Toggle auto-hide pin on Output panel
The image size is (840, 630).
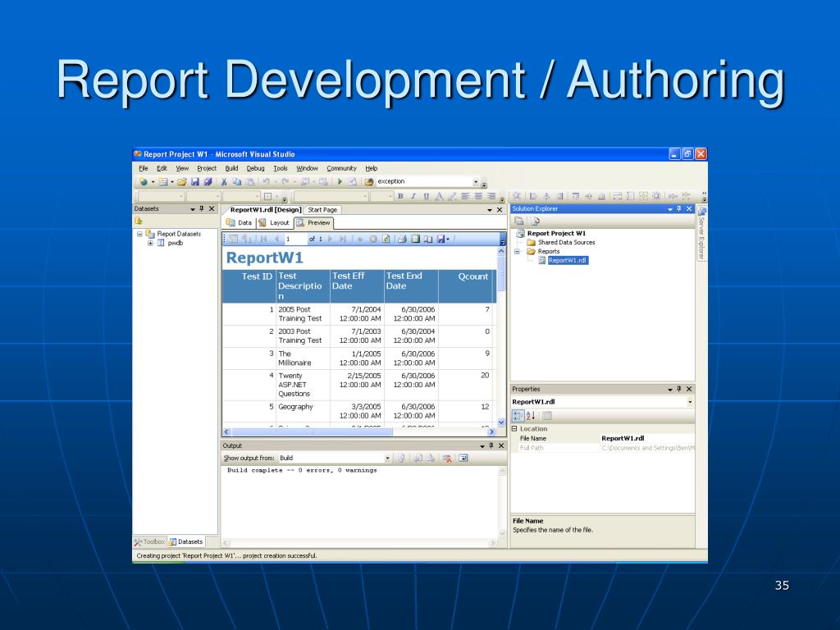[x=491, y=445]
